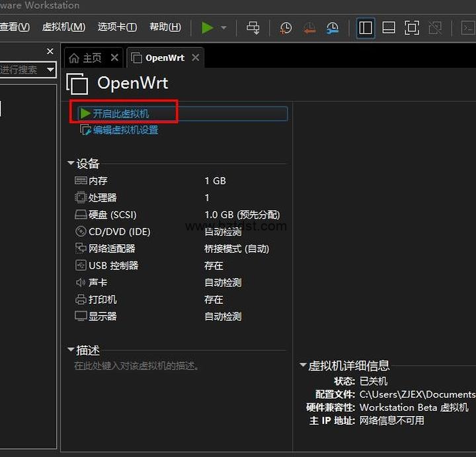This screenshot has width=476, height=457.
Task: Click the 网络信息不可用 IP address value
Action: tap(392, 421)
